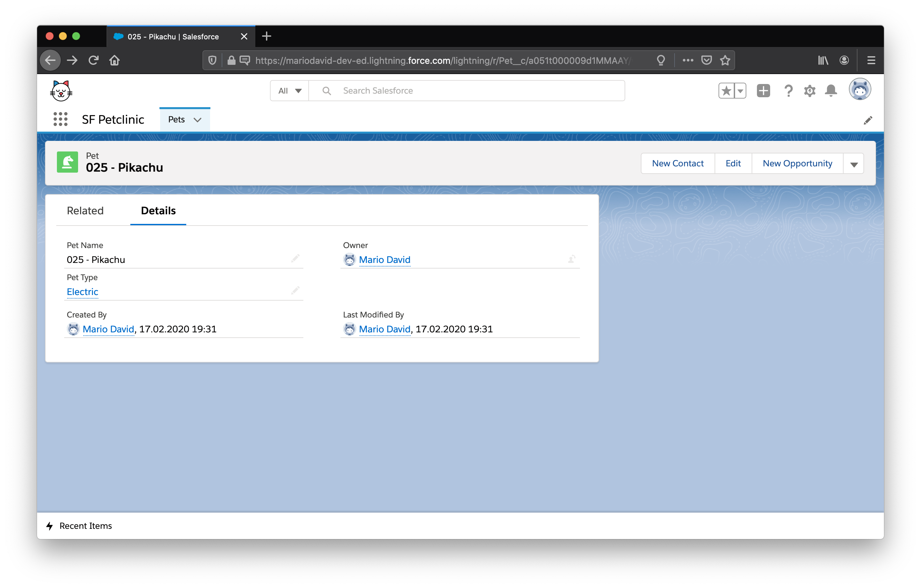This screenshot has width=921, height=588.
Task: Click the Created By date 17.02.2020 19:31
Action: tap(178, 329)
